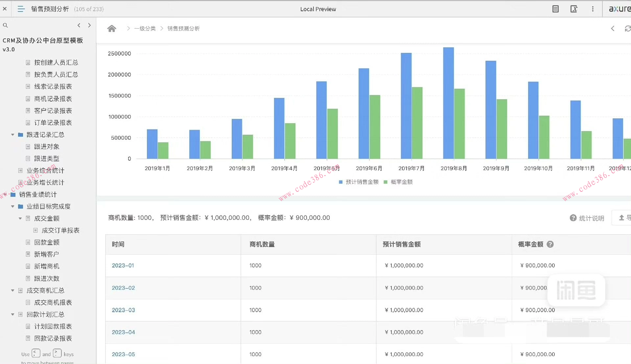Click the refresh icon at top right
This screenshot has height=364, width=631.
pos(627,29)
